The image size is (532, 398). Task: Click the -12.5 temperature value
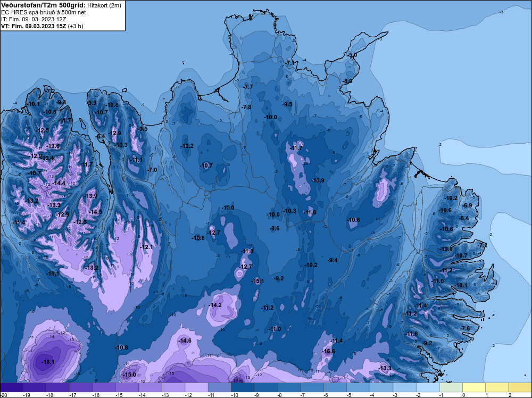click(x=43, y=130)
